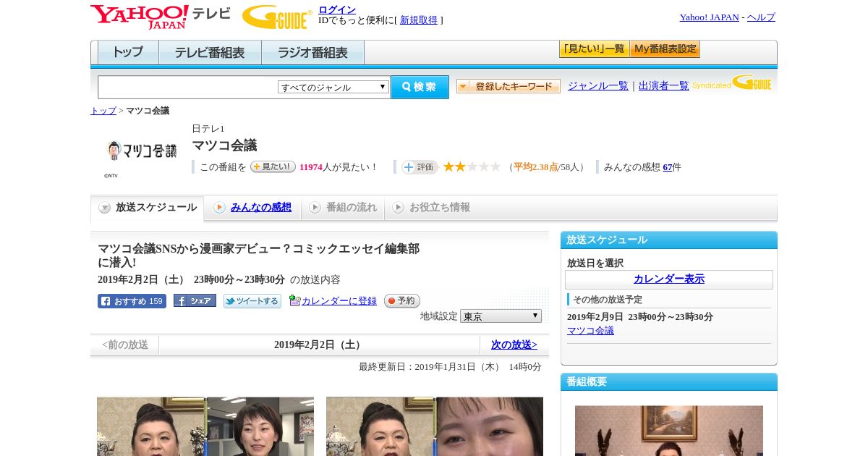This screenshot has height=456, width=868.
Task: Click the Facebook シェア button
Action: pos(195,300)
